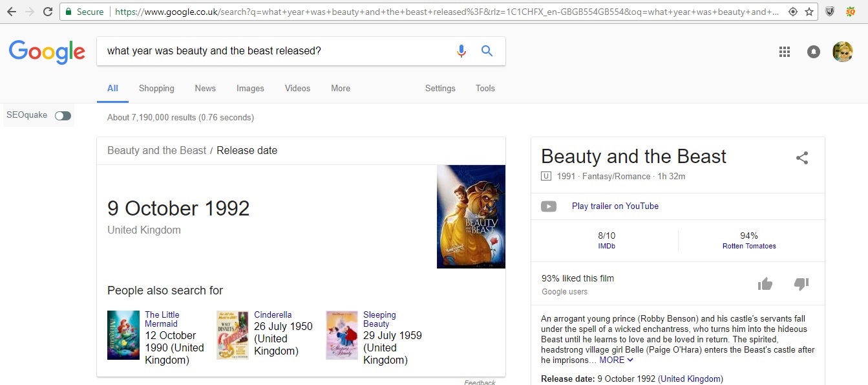
Task: Click the thumbs up like icon
Action: pos(765,284)
